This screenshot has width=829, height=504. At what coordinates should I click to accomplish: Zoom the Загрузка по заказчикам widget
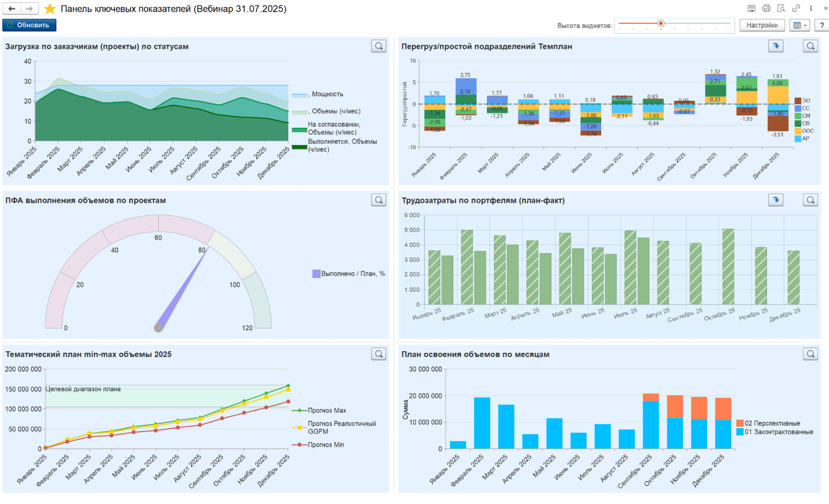click(x=379, y=46)
